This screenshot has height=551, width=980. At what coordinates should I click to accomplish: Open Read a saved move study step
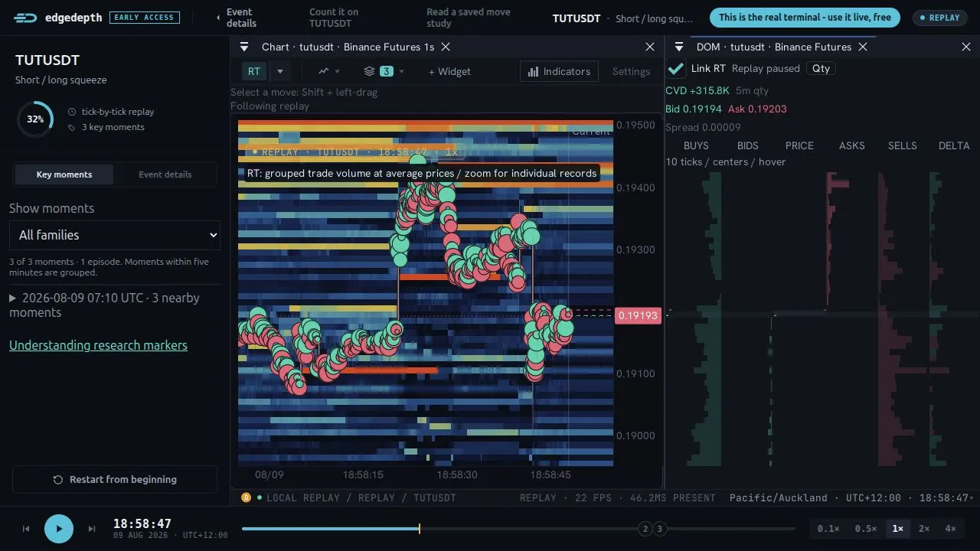pos(469,17)
